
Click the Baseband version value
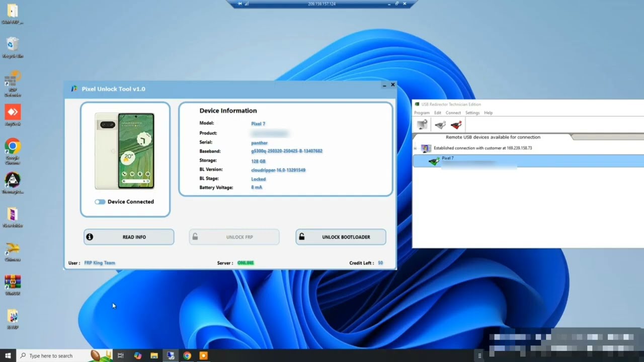click(287, 151)
